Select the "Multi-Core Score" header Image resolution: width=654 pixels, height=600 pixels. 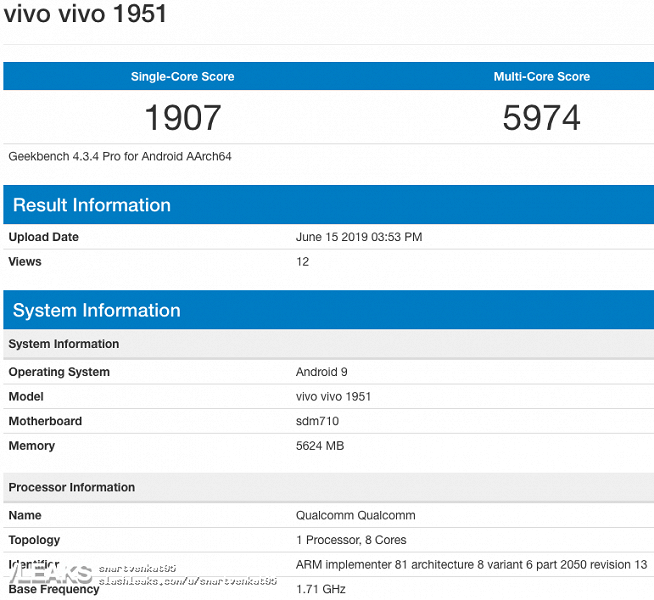(x=541, y=76)
